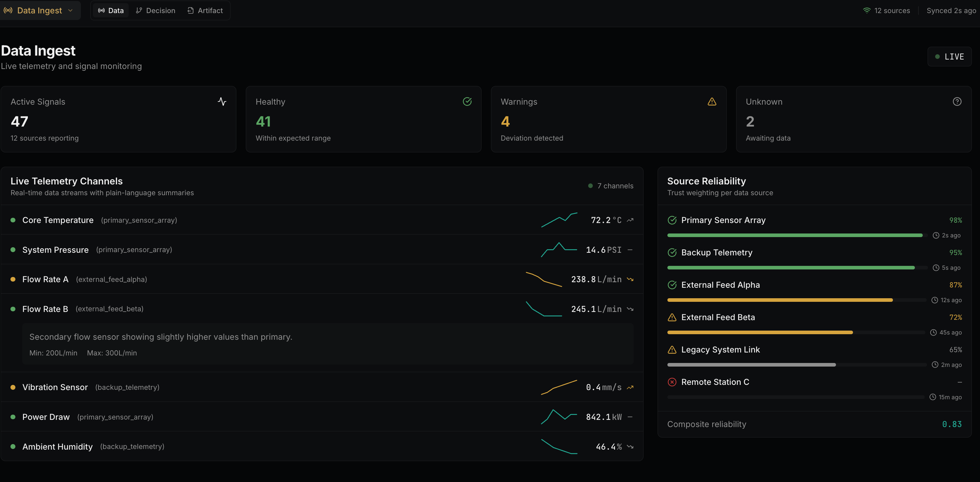Click the warning icon next to Legacy System Link
Viewport: 980px width, 482px height.
[x=672, y=350]
